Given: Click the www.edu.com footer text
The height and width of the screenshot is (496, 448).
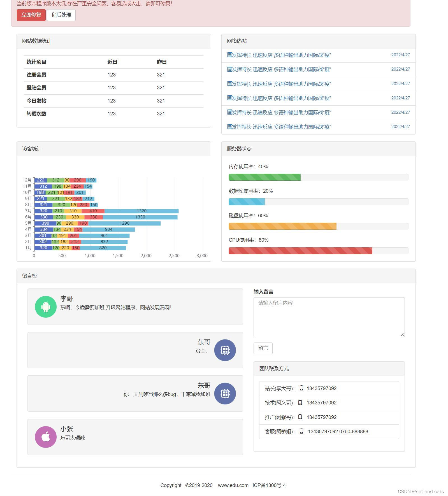Looking at the screenshot, I should [x=233, y=485].
